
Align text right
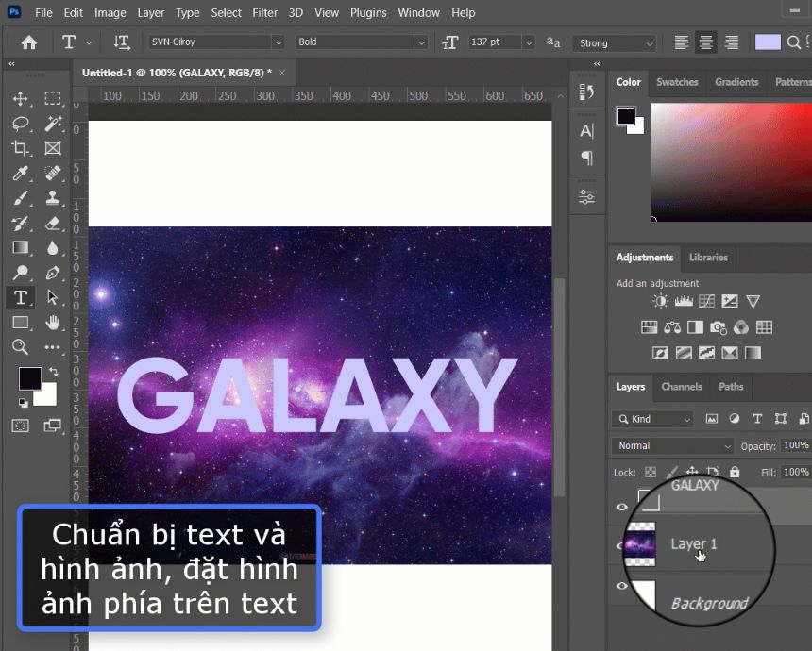tap(731, 42)
